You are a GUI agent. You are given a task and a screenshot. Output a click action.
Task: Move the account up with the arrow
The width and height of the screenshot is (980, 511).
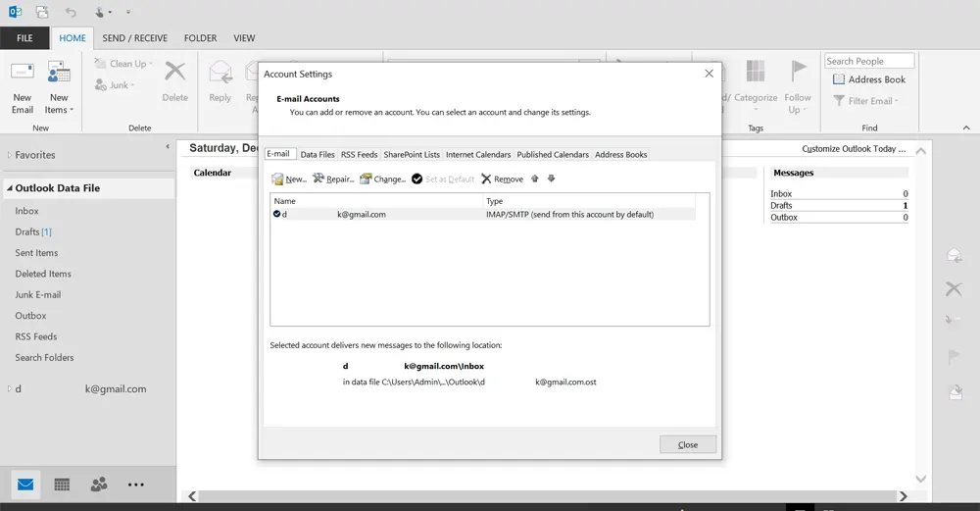click(x=535, y=179)
